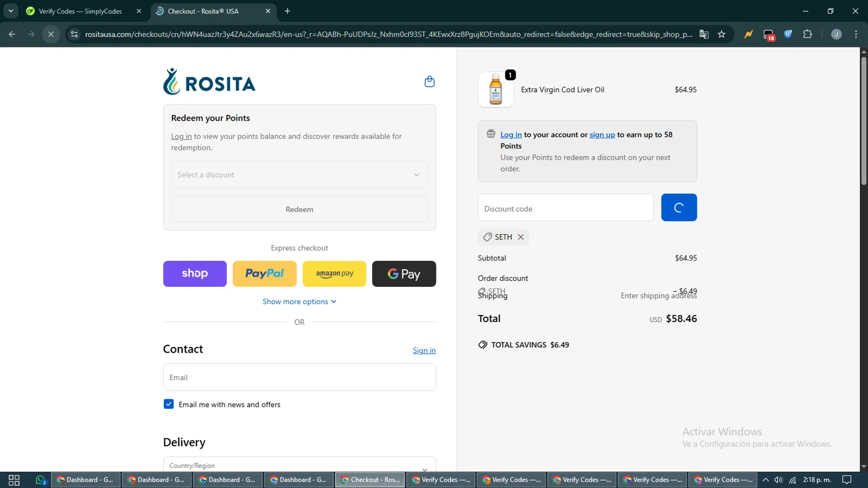Image resolution: width=868 pixels, height=488 pixels.
Task: Pay with Google Pay
Action: pyautogui.click(x=404, y=273)
